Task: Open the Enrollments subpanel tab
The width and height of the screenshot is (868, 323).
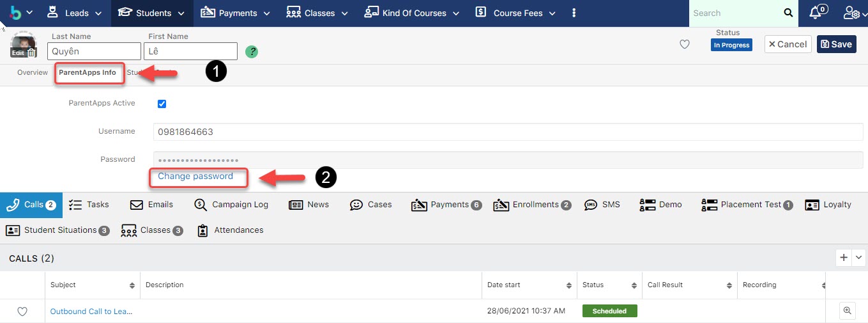Action: point(532,205)
